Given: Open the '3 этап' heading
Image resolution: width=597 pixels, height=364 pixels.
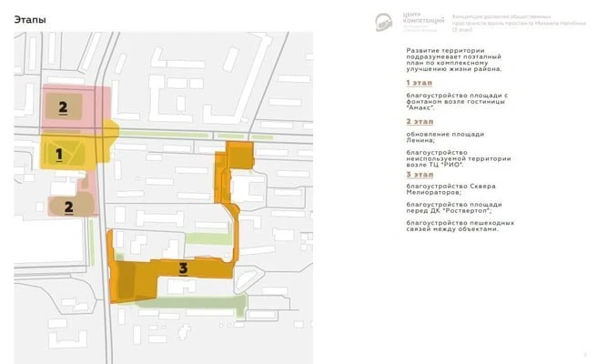Looking at the screenshot, I should pyautogui.click(x=420, y=175).
